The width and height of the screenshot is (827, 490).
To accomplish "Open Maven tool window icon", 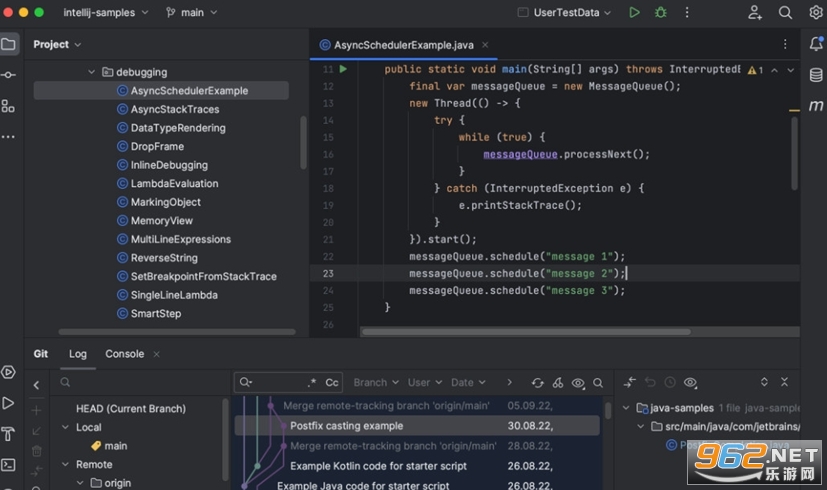I will tap(816, 106).
